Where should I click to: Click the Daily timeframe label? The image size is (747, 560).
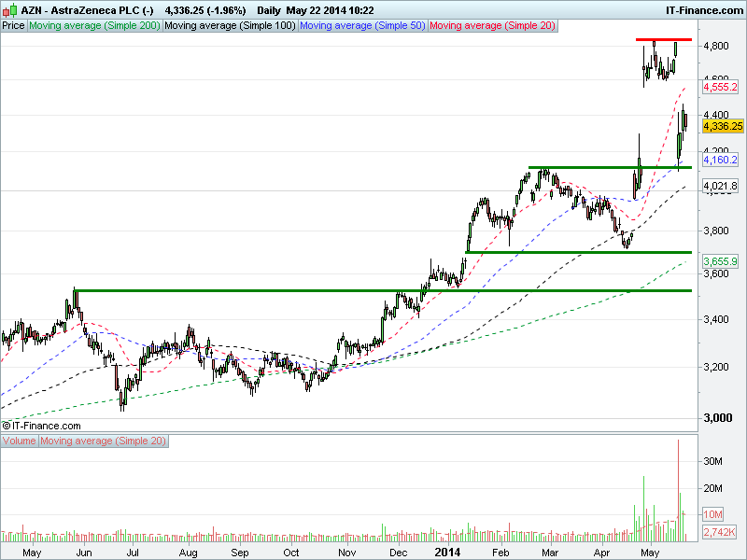[269, 10]
